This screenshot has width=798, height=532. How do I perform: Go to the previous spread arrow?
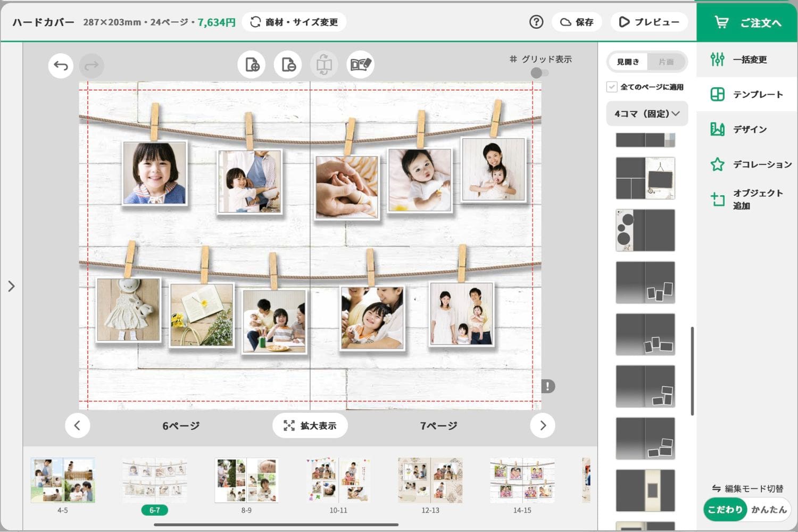click(x=78, y=426)
